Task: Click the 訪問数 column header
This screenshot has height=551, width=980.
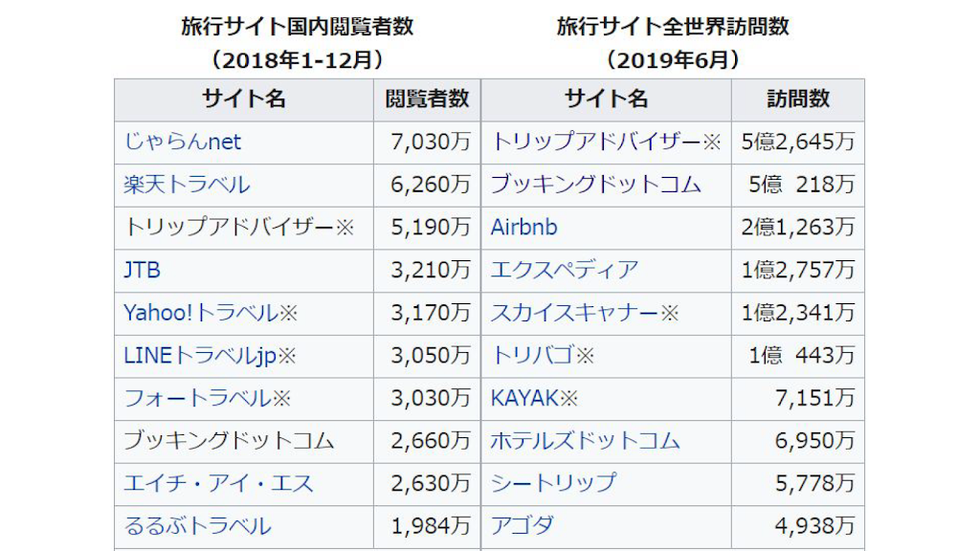Action: 798,99
